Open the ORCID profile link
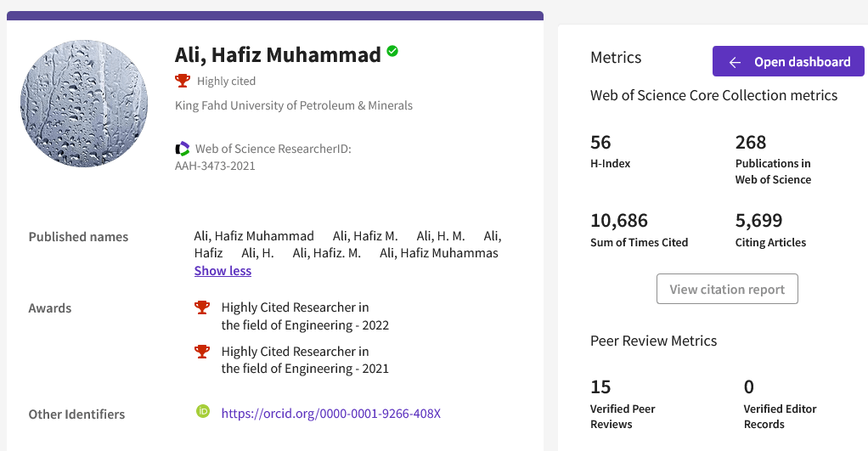This screenshot has width=868, height=451. [x=330, y=414]
